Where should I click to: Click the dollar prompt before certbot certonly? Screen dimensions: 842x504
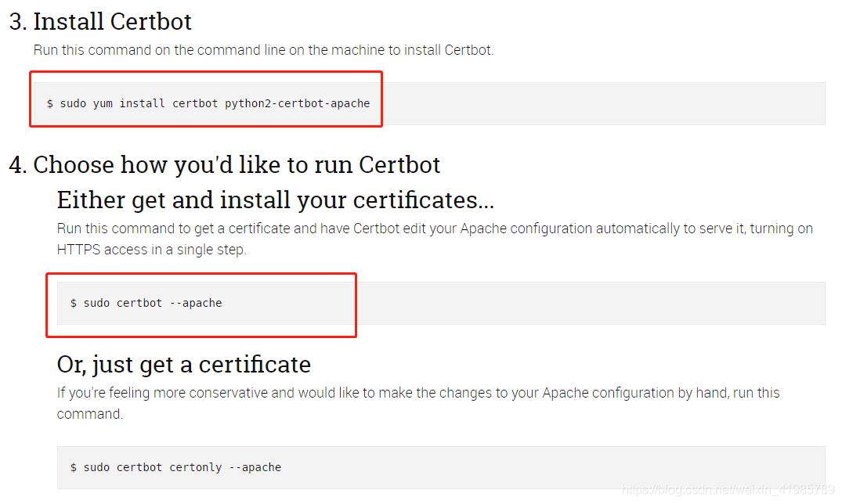pos(74,467)
